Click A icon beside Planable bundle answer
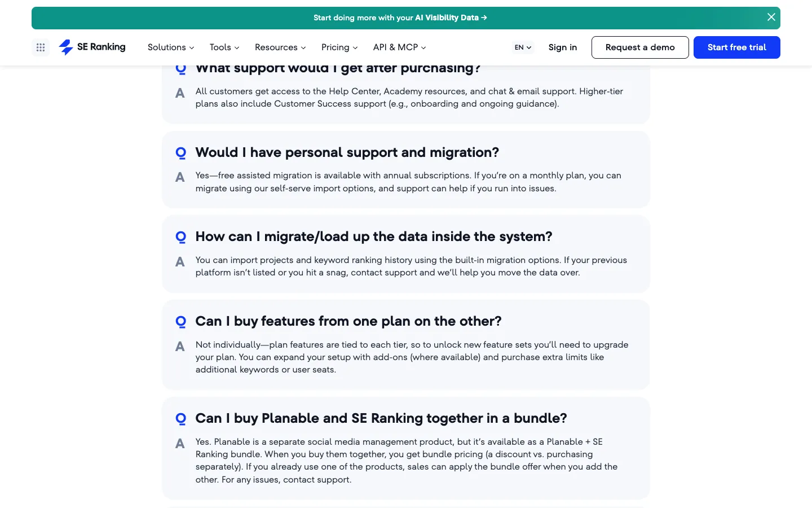 click(180, 444)
